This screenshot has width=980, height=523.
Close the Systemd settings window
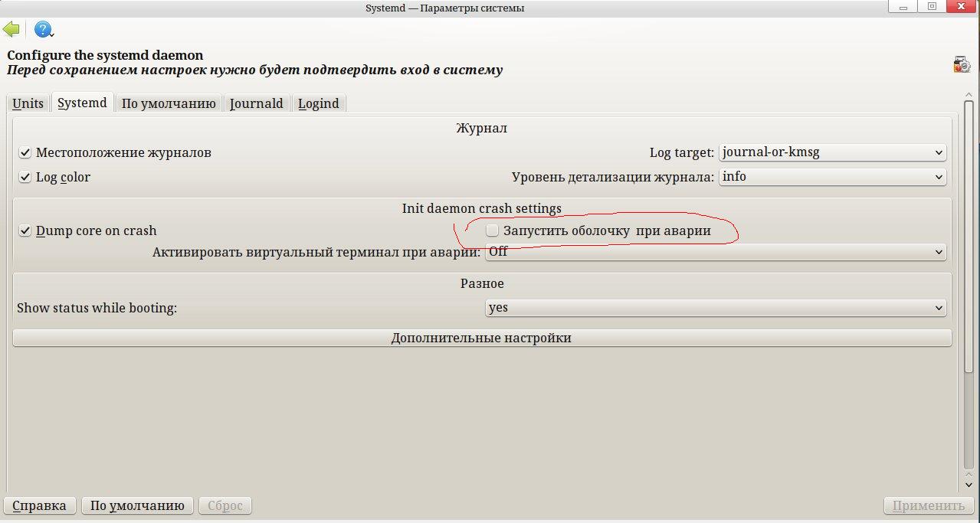click(x=961, y=7)
